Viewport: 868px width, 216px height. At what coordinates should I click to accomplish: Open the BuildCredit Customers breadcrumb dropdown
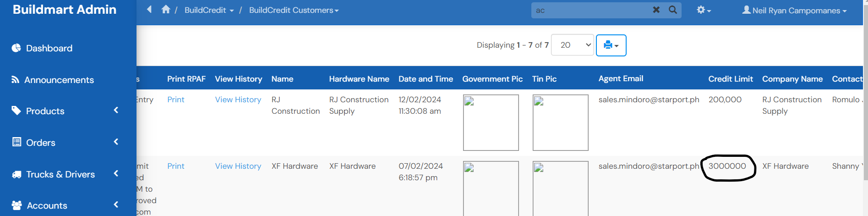pos(294,10)
